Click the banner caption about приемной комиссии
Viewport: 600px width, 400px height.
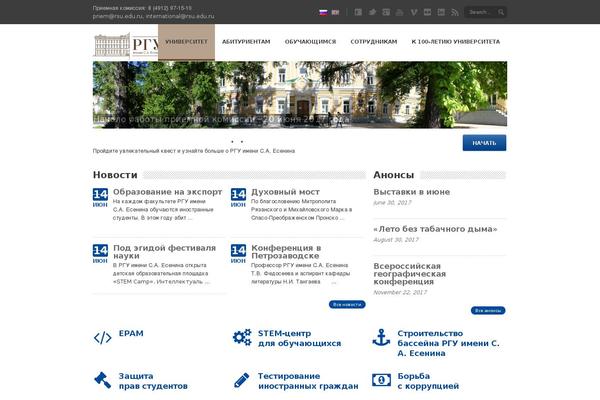tap(221, 119)
